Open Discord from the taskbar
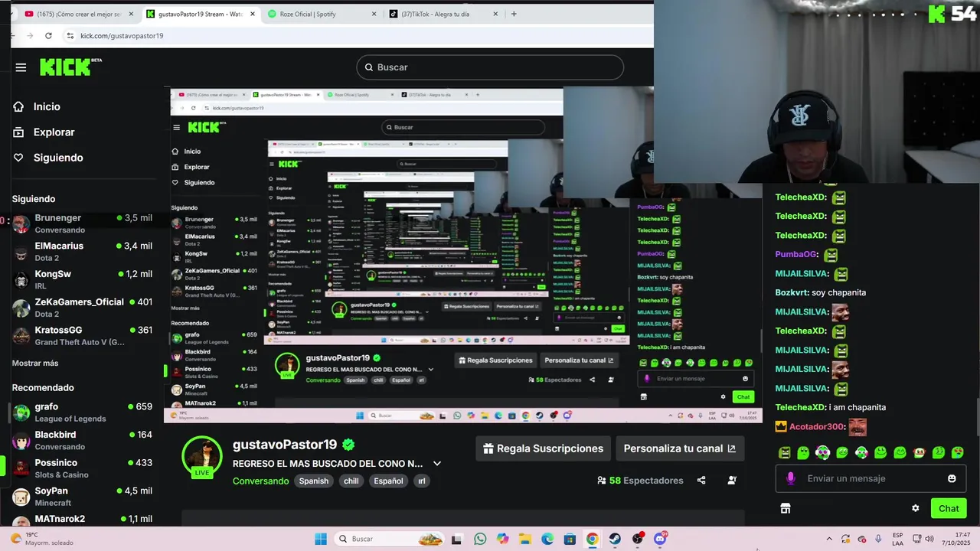The width and height of the screenshot is (980, 551). (x=660, y=539)
